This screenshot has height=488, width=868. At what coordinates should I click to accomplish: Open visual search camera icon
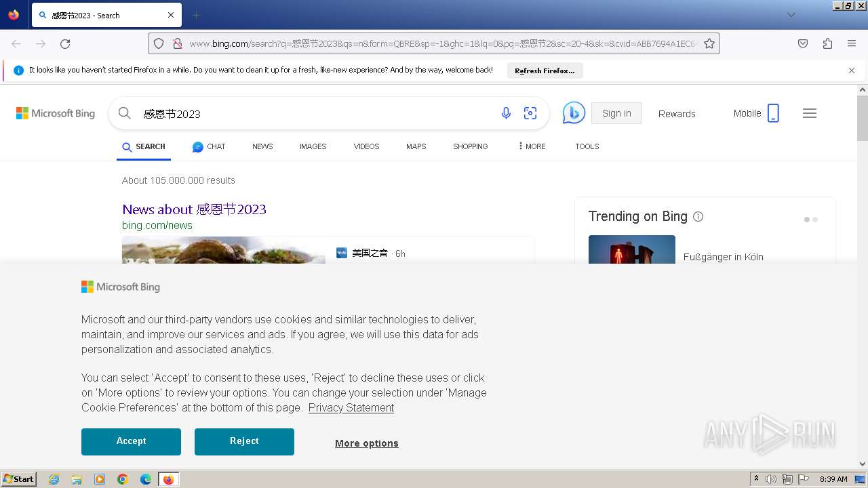tap(530, 113)
